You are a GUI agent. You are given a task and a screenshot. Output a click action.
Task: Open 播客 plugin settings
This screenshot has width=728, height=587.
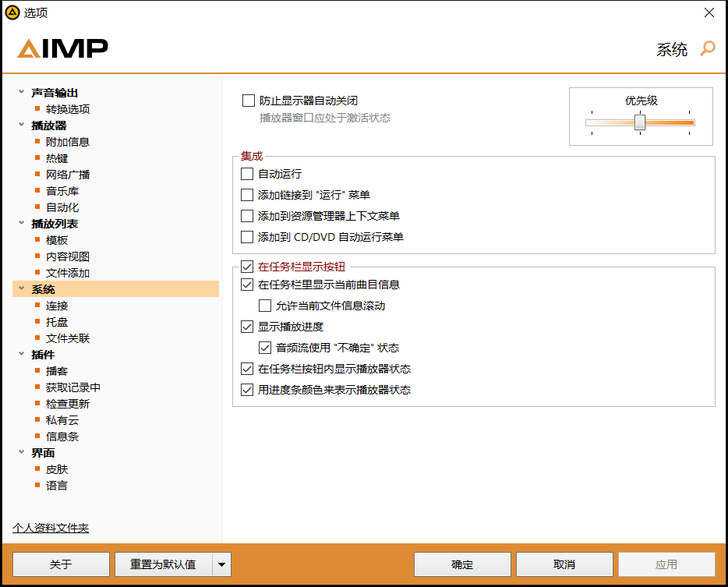[57, 371]
